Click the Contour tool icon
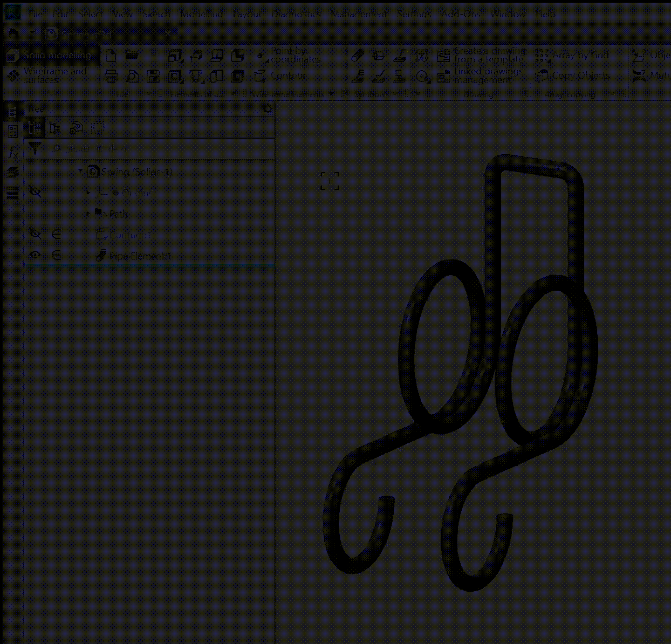The height and width of the screenshot is (644, 671). click(x=261, y=76)
